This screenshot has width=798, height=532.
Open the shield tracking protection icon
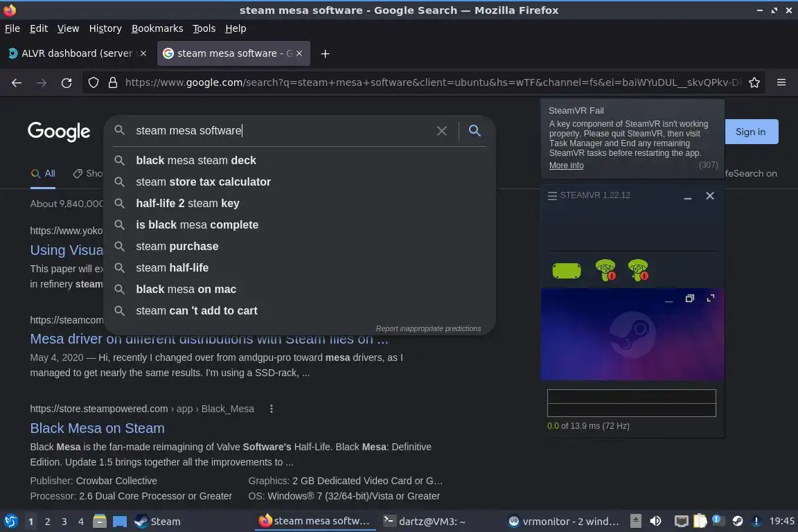pos(93,82)
